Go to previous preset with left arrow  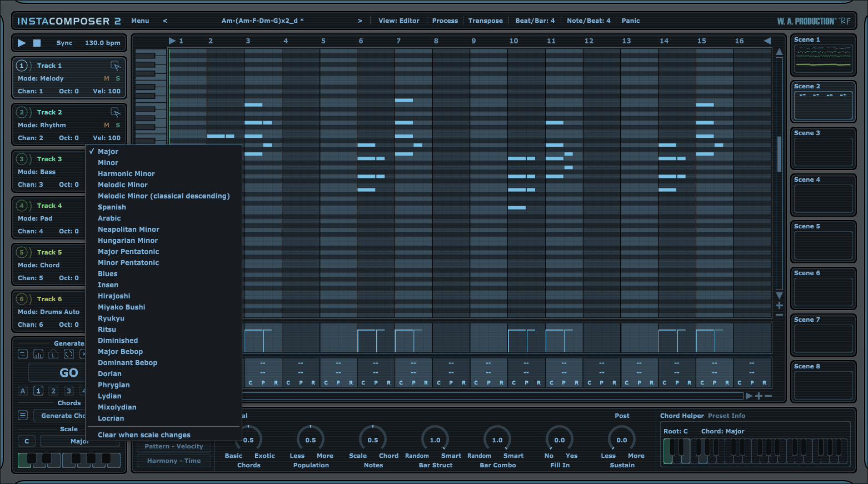(165, 21)
